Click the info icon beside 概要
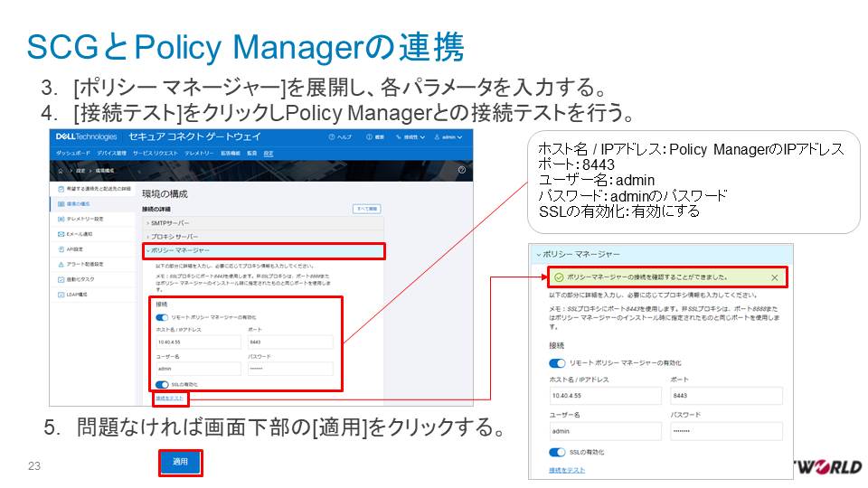 [x=369, y=136]
